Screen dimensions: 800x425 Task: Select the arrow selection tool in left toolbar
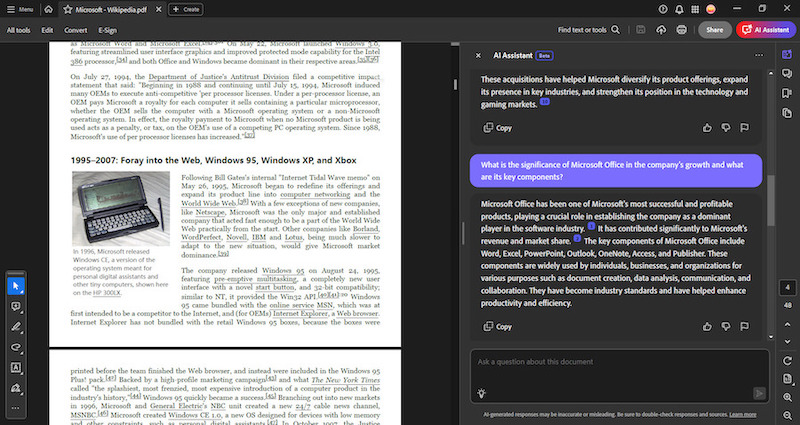15,285
